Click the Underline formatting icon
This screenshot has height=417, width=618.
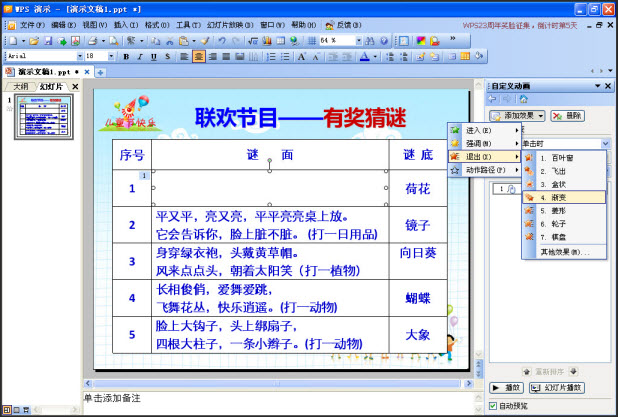pos(154,56)
